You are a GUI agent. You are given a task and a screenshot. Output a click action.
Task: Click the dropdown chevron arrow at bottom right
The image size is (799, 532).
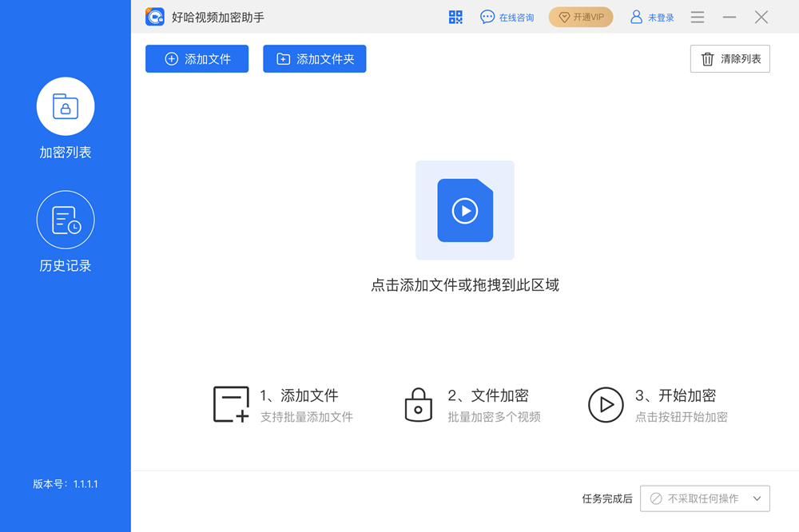[x=757, y=498]
